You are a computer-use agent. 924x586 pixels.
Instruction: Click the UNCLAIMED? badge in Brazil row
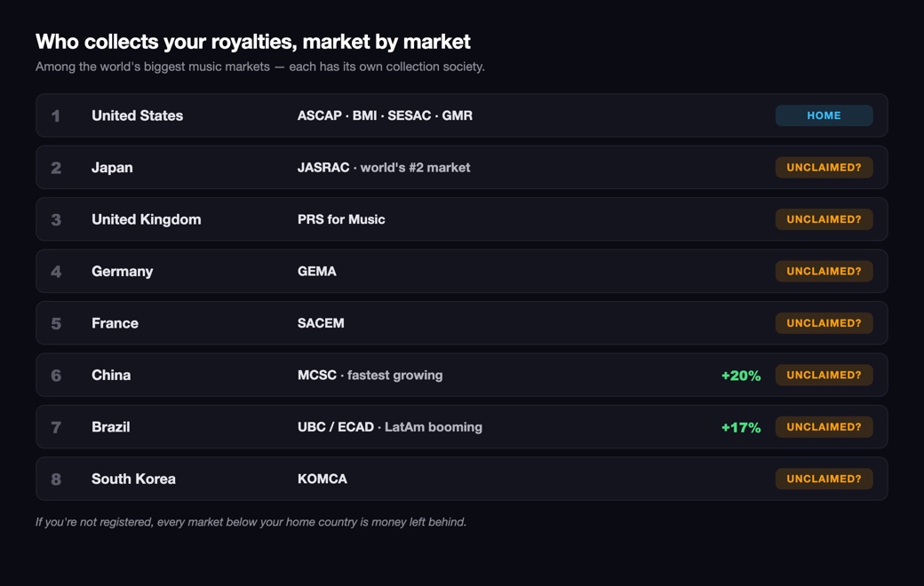(x=824, y=426)
